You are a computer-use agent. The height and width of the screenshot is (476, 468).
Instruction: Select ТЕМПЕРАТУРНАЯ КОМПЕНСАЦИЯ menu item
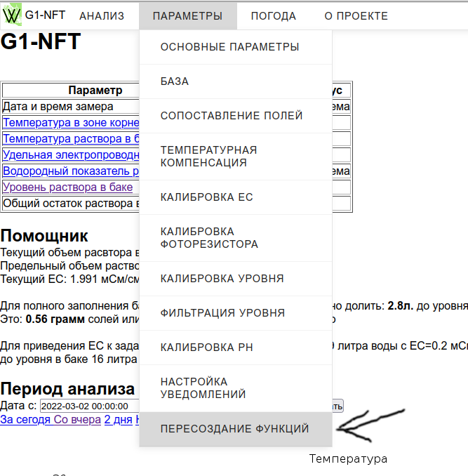click(x=208, y=157)
